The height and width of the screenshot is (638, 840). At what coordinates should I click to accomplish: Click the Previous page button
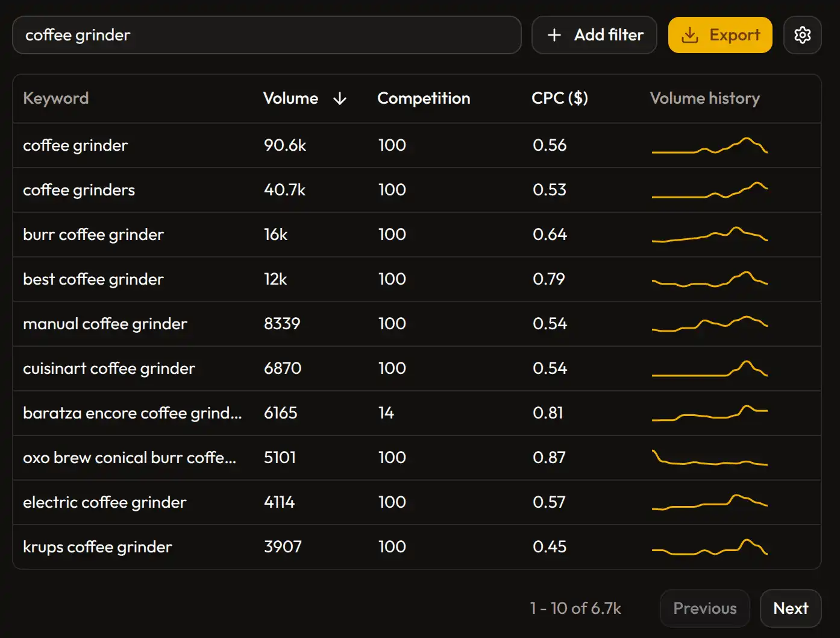tap(704, 608)
